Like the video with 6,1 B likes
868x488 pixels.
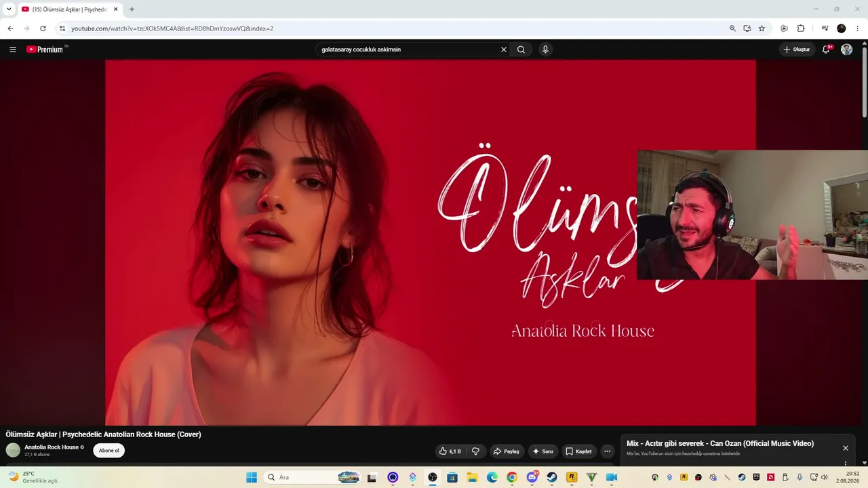(x=450, y=451)
